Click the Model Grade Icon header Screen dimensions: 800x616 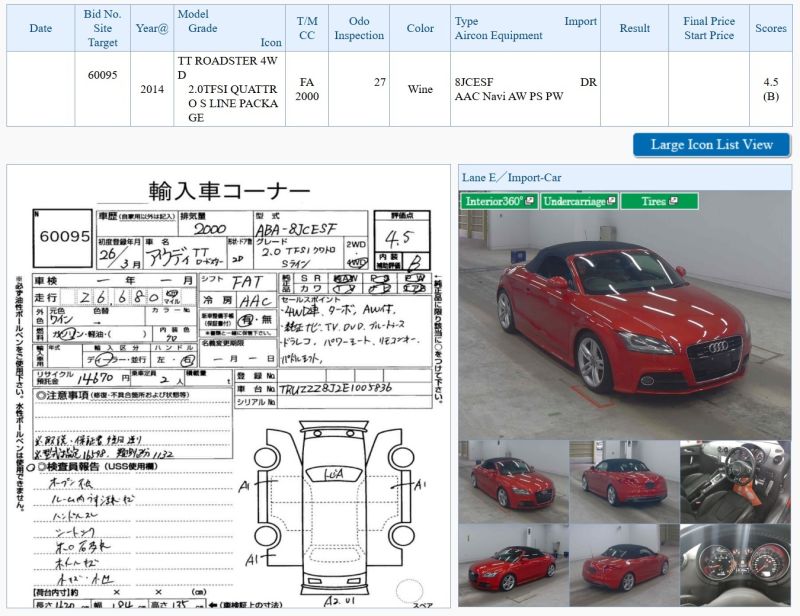(230, 29)
